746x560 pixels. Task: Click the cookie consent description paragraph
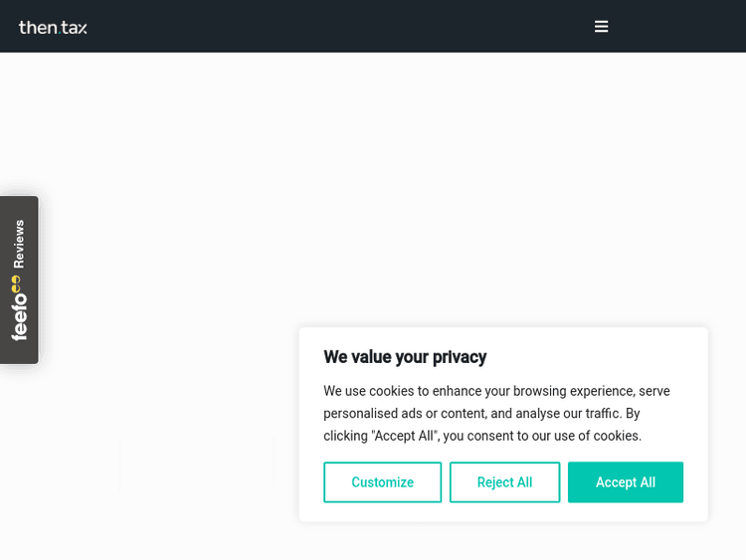click(x=496, y=413)
